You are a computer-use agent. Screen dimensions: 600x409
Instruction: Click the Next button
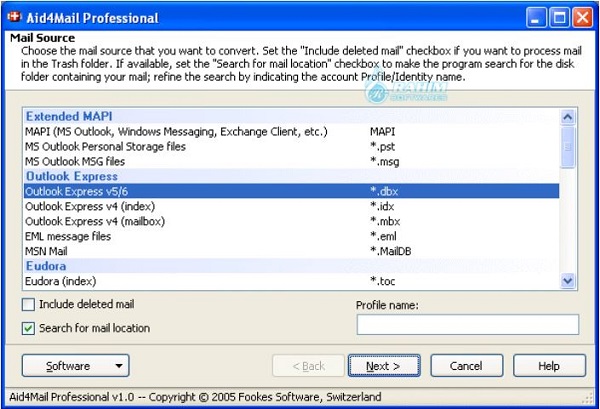384,366
